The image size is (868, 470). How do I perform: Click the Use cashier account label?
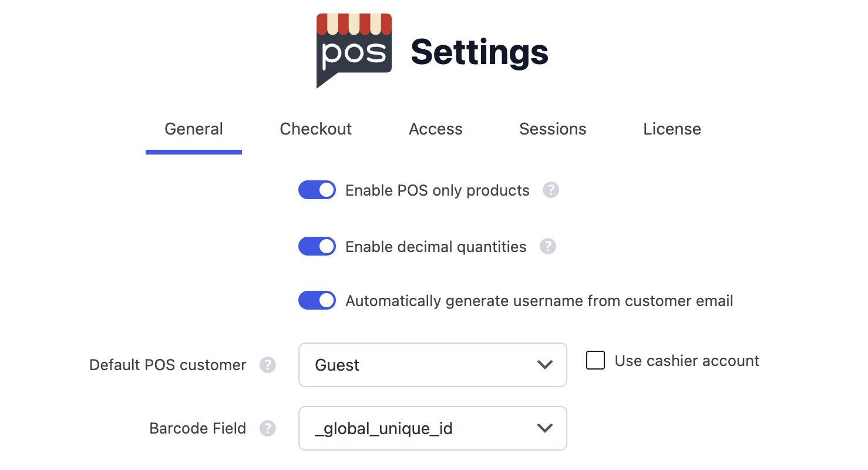[x=687, y=360]
